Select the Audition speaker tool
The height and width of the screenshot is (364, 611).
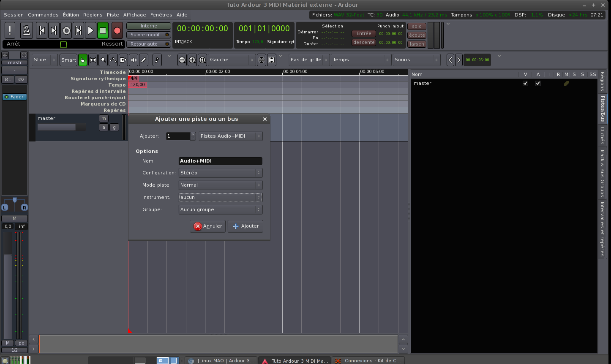[134, 60]
